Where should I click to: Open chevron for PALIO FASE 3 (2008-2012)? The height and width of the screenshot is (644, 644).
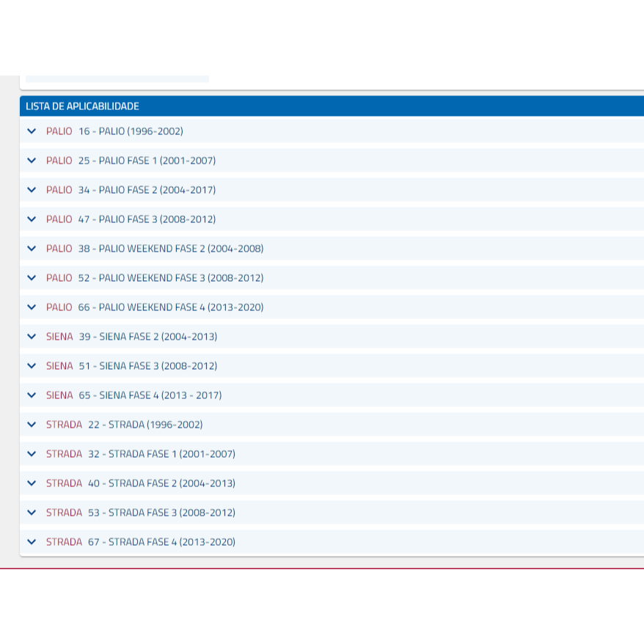tap(32, 219)
